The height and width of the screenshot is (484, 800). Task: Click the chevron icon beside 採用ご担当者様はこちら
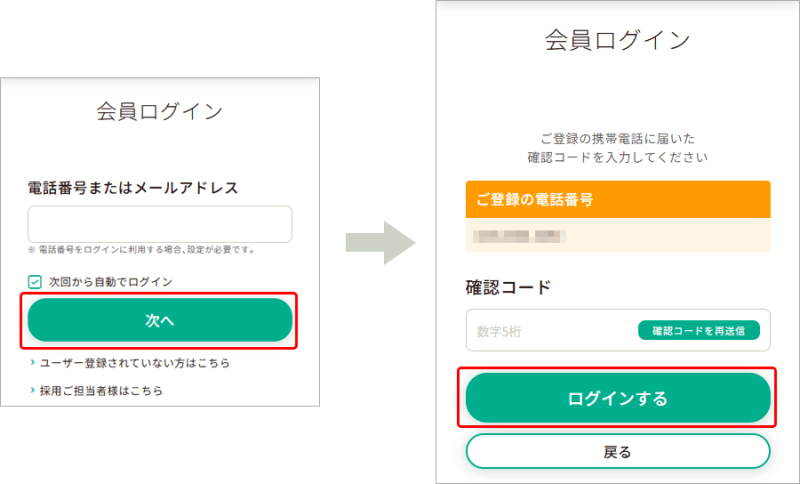tap(33, 390)
